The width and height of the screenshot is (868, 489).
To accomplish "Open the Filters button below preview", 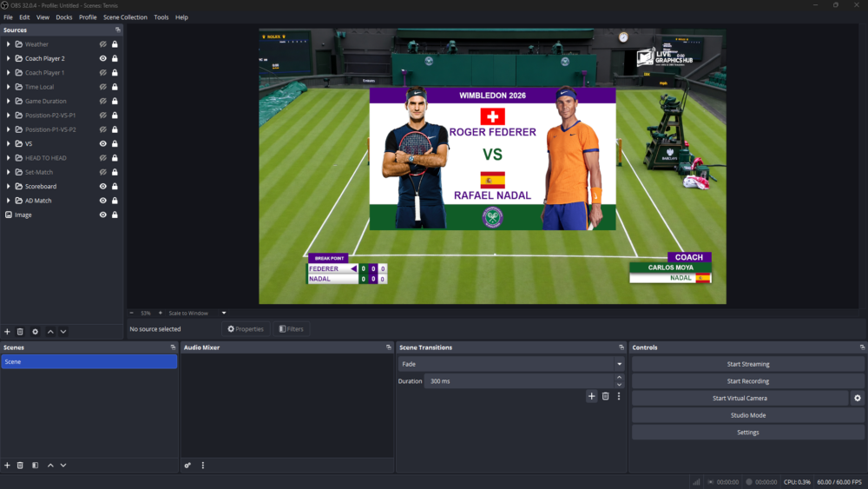I will [291, 329].
